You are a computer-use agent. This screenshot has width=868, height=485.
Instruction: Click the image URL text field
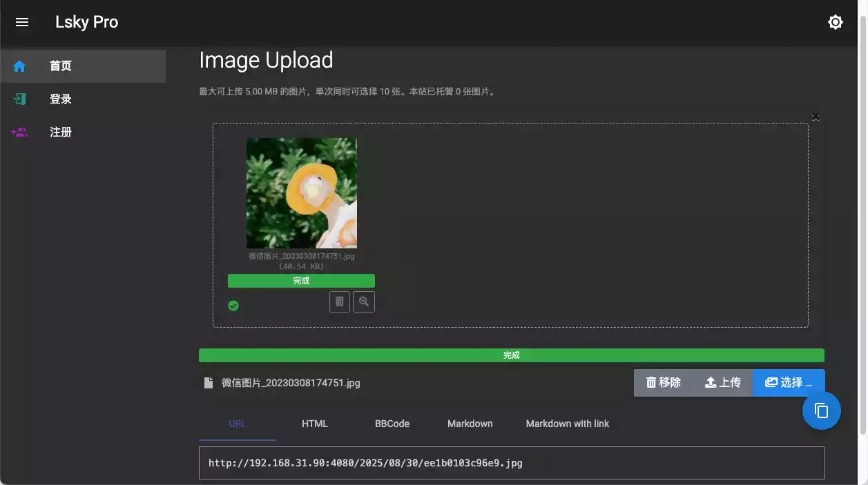click(511, 463)
